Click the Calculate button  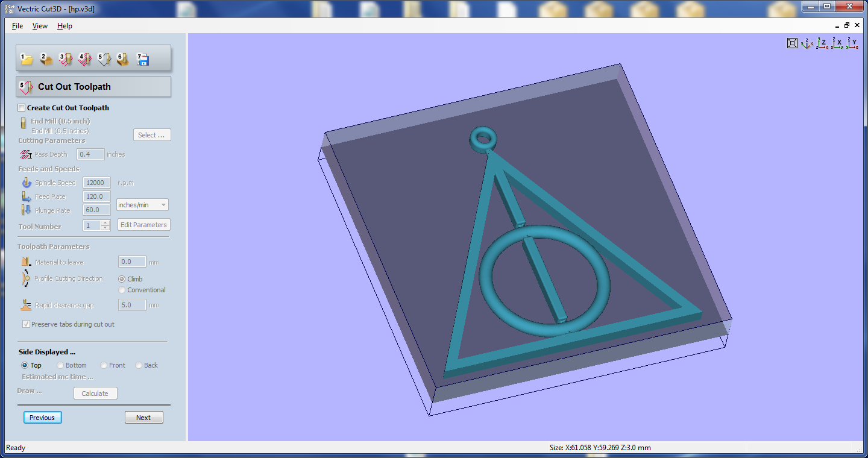(x=95, y=394)
